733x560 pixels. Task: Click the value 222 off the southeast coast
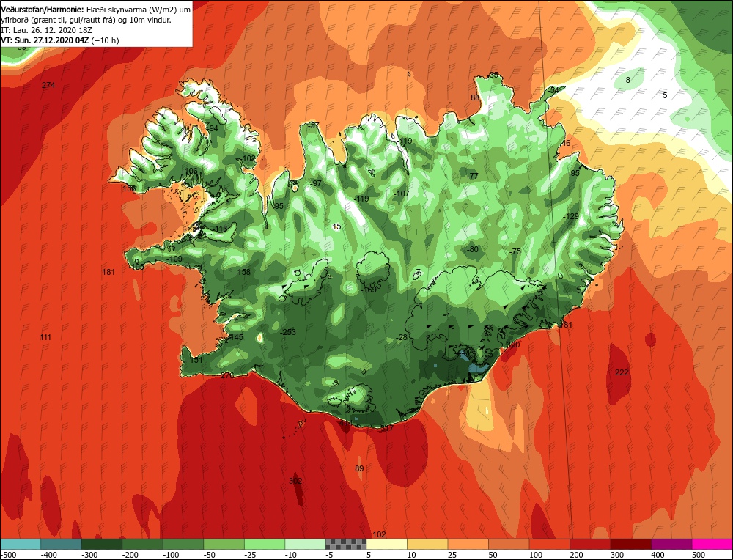[x=622, y=372]
